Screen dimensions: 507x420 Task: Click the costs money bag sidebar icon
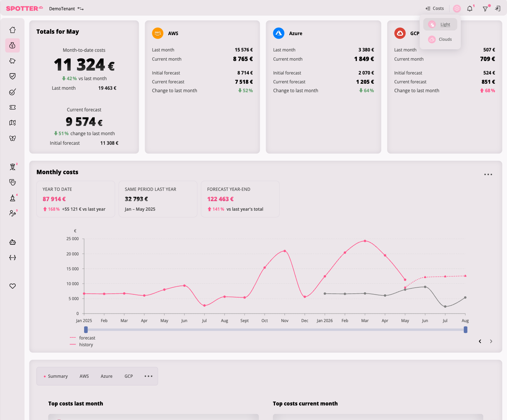pos(12,45)
